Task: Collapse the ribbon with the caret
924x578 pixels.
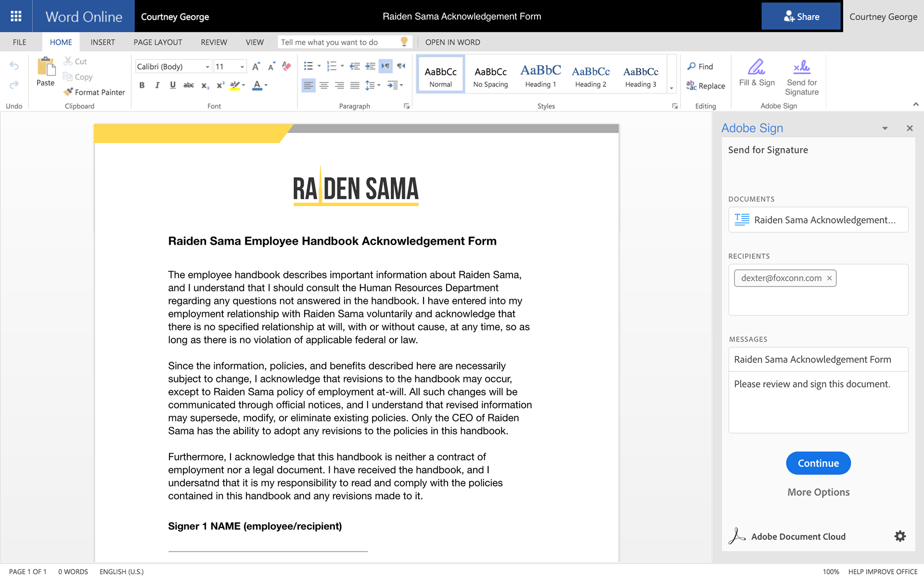Action: (915, 104)
